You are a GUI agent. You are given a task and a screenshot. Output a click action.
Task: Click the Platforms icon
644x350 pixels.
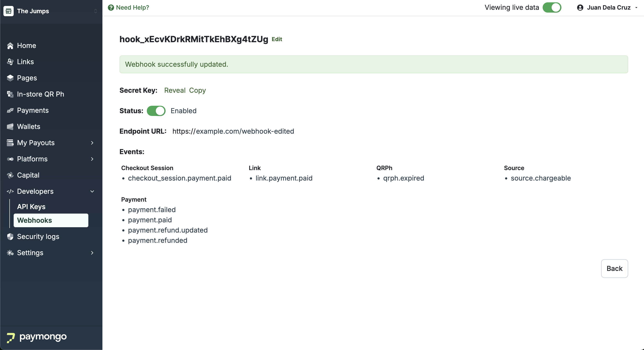(x=10, y=159)
